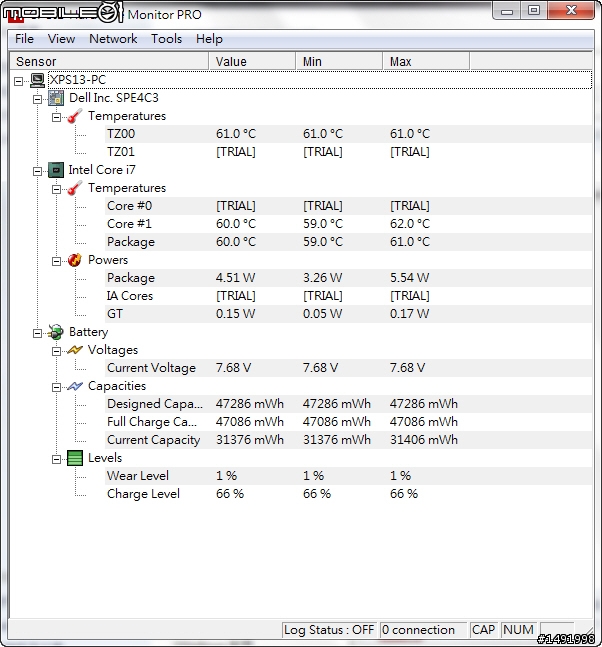
Task: Open the Network menu
Action: [113, 39]
